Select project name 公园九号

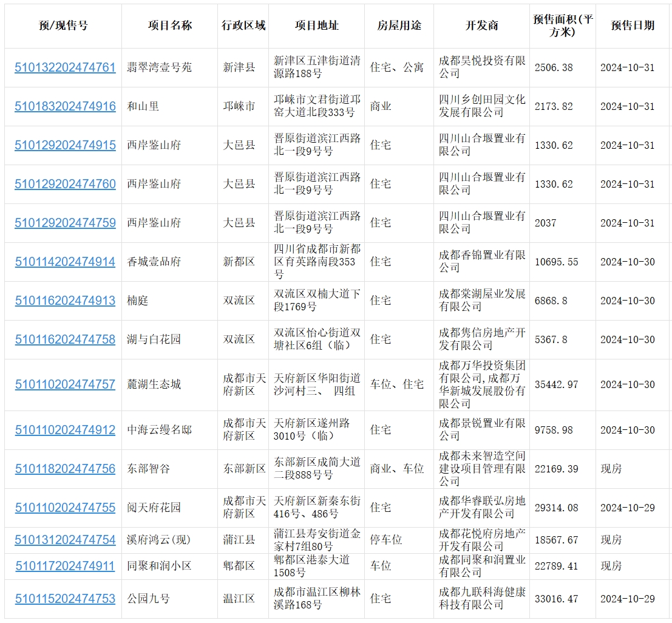point(148,599)
